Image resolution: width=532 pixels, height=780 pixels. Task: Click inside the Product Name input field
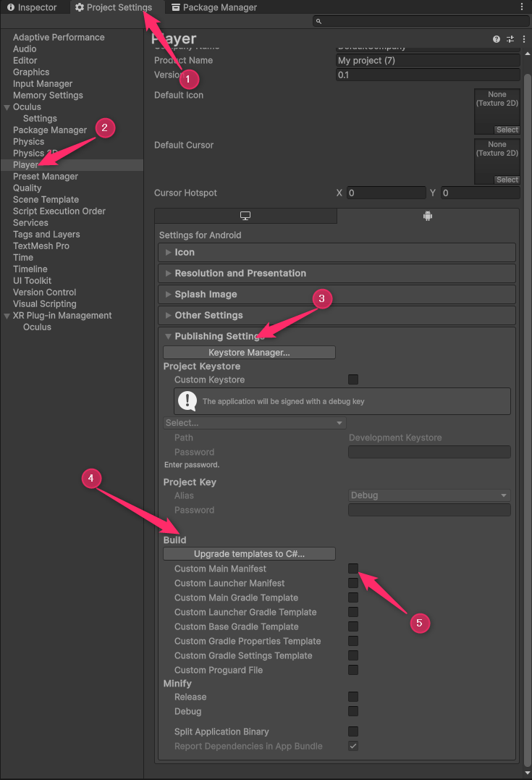point(427,60)
